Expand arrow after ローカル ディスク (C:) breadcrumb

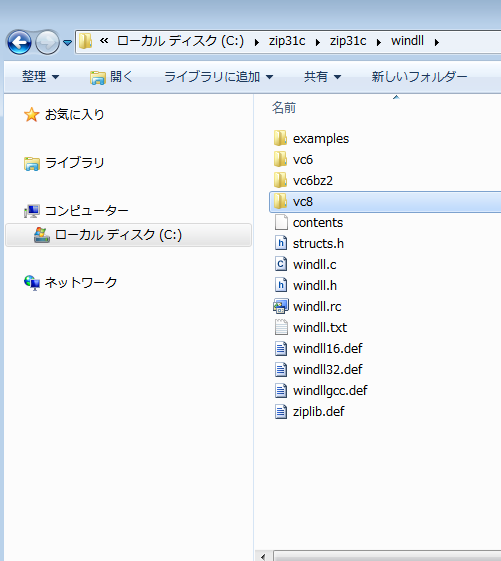257,42
